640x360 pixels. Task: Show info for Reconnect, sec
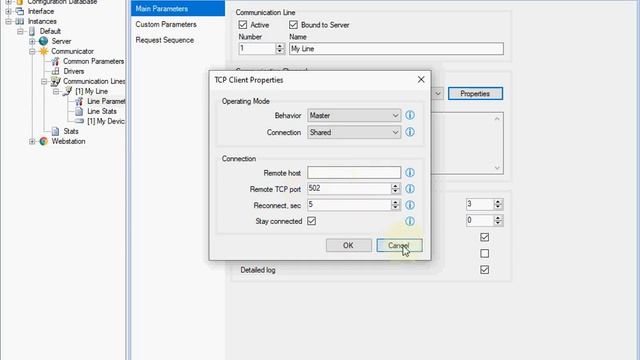click(410, 205)
